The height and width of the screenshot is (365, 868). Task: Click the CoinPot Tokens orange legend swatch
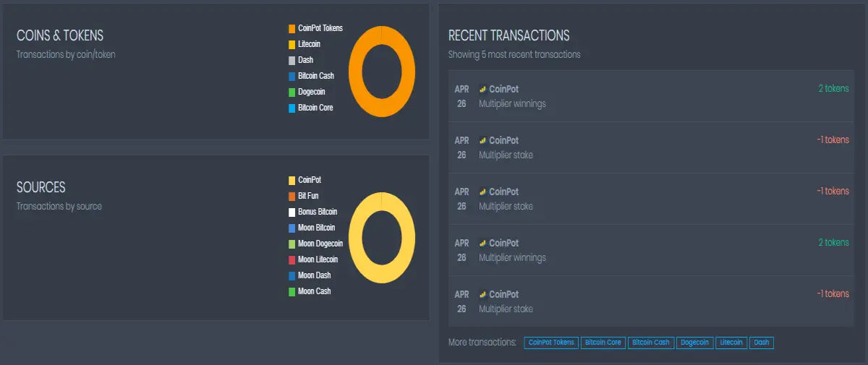(x=292, y=28)
